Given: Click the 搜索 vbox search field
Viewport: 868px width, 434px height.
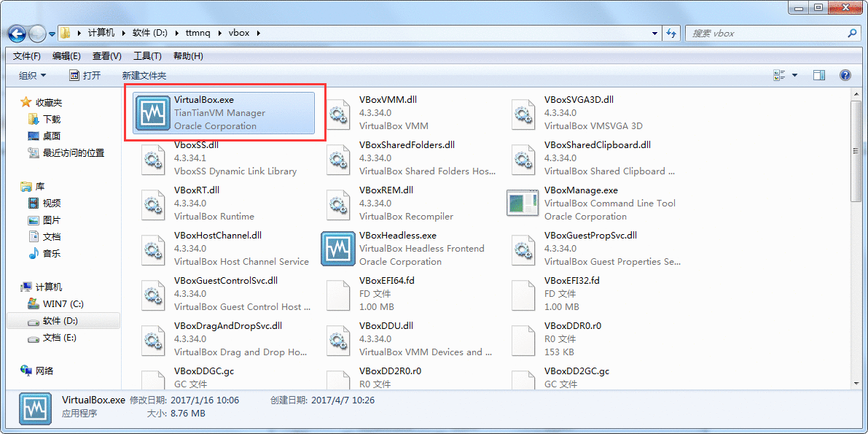Looking at the screenshot, I should 765,34.
